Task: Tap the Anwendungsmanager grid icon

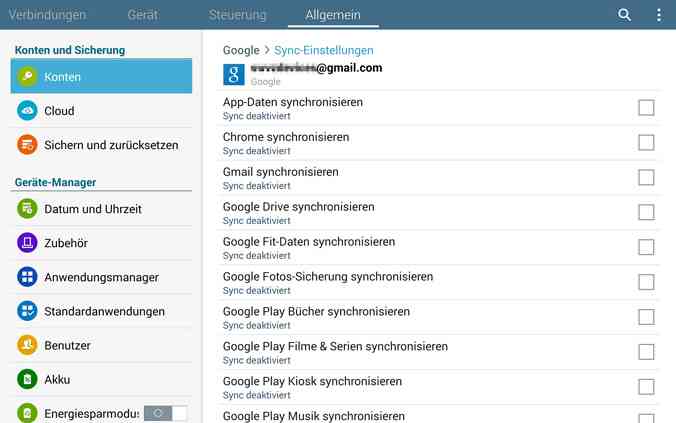Action: point(27,277)
